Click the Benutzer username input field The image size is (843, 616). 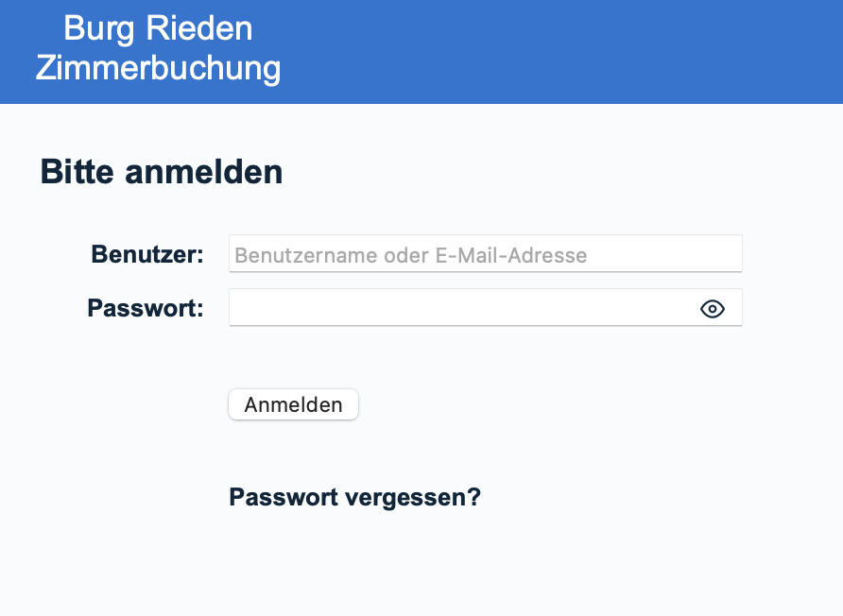(x=485, y=254)
